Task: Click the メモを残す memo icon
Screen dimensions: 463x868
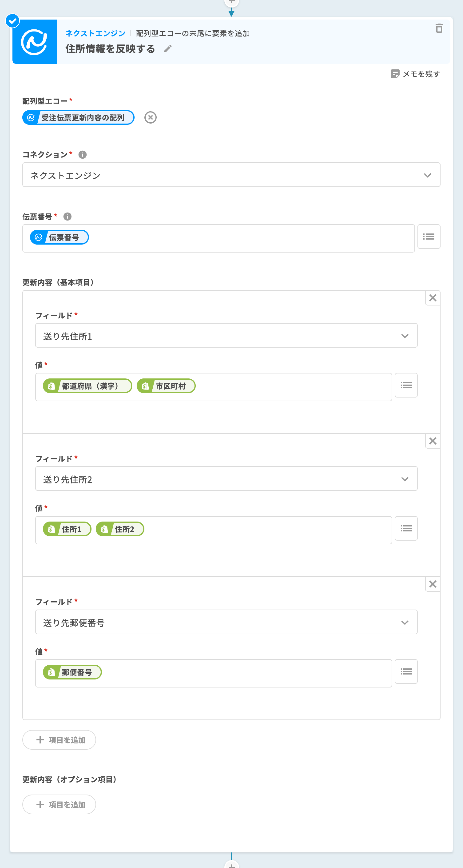Action: [395, 74]
